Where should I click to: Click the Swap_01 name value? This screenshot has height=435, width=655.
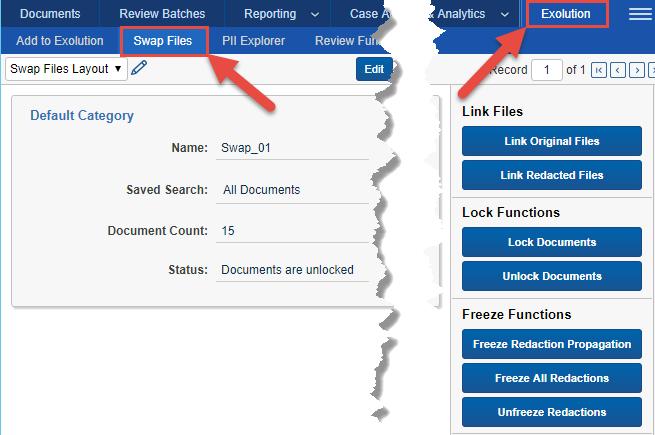click(x=246, y=148)
